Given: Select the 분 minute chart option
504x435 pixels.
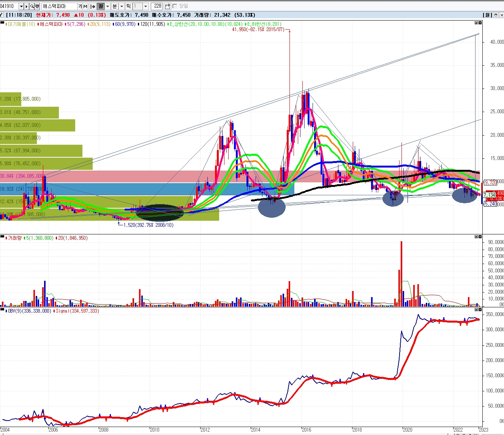Looking at the screenshot, I should tap(115, 6).
